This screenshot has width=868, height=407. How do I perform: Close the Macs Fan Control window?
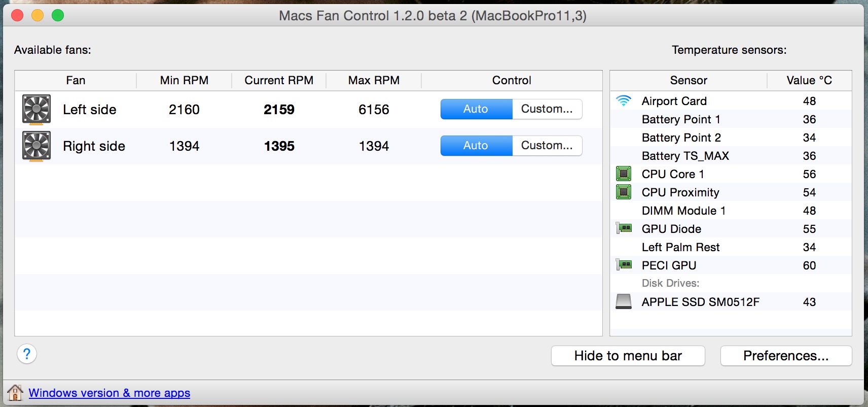(17, 15)
